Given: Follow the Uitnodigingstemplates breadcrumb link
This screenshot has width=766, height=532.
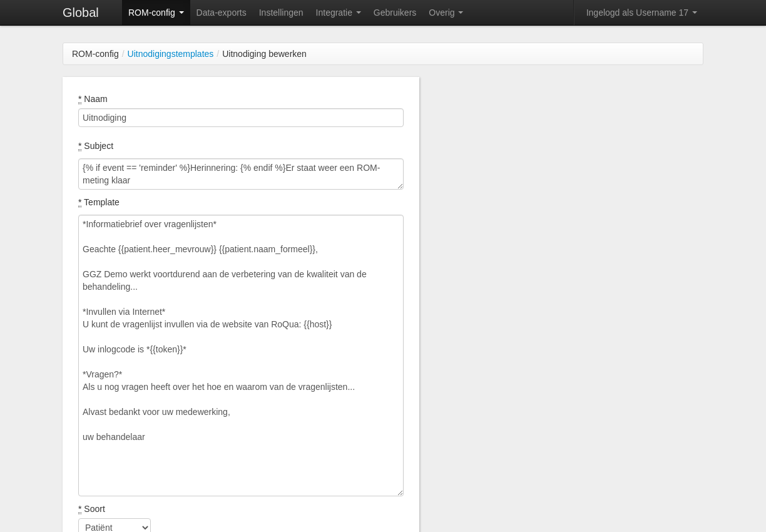Looking at the screenshot, I should (170, 54).
